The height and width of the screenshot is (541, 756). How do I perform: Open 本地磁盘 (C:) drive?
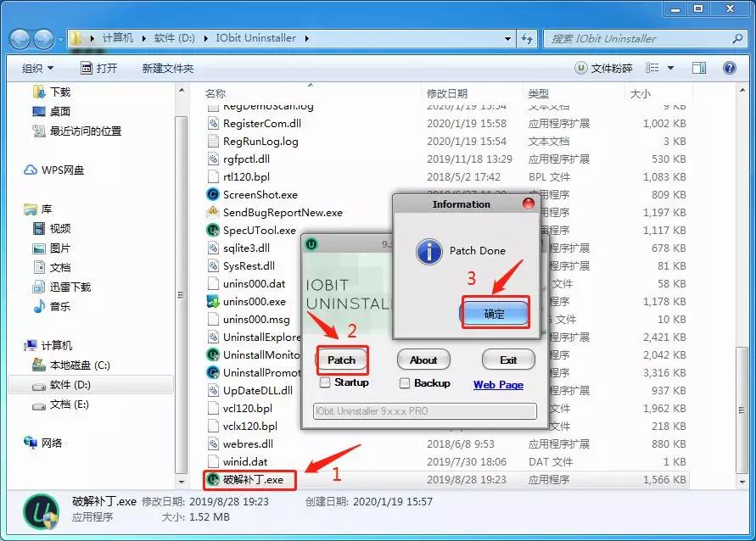71,365
